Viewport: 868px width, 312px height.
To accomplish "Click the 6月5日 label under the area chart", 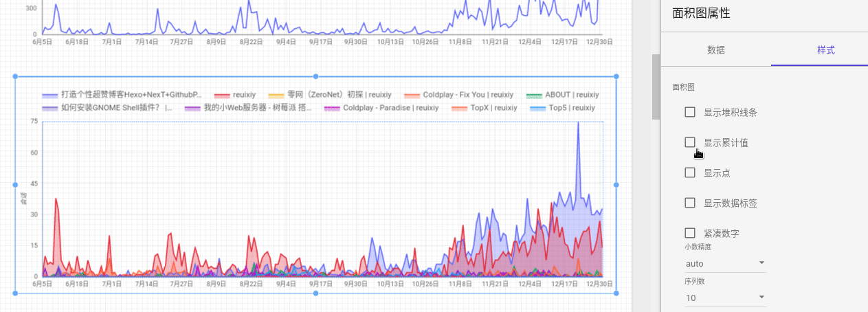I will point(43,283).
